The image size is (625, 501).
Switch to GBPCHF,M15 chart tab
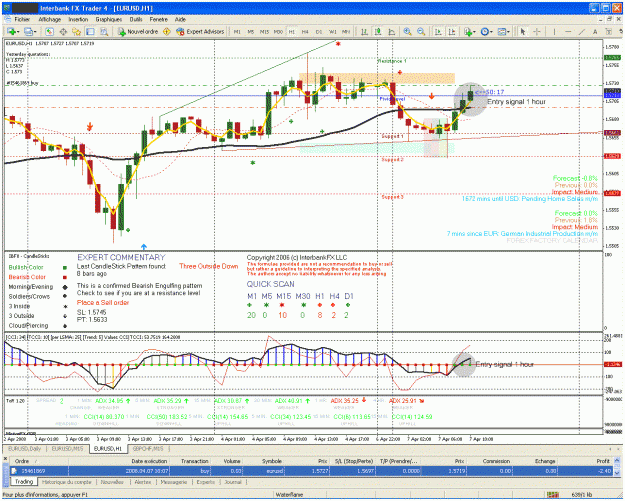tap(148, 449)
